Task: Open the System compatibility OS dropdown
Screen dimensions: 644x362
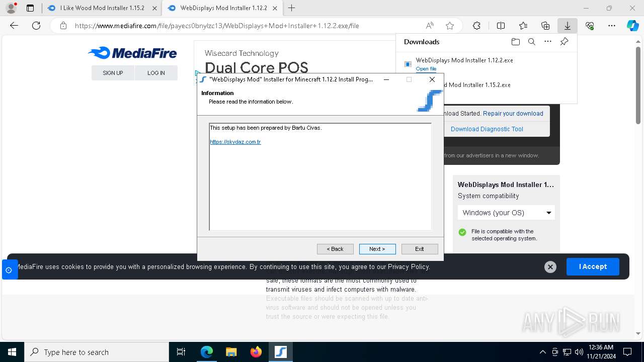Action: click(506, 213)
